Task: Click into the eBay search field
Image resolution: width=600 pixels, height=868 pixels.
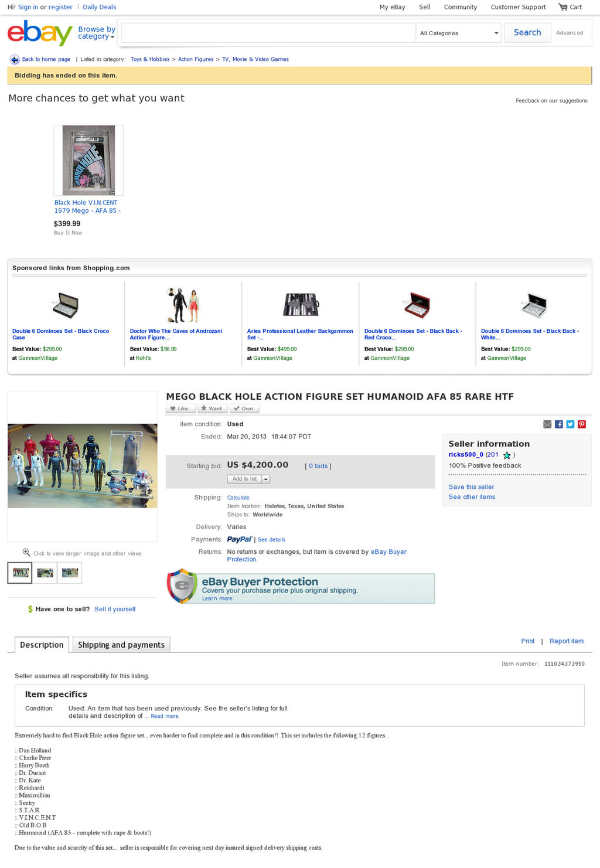Action: [x=268, y=33]
